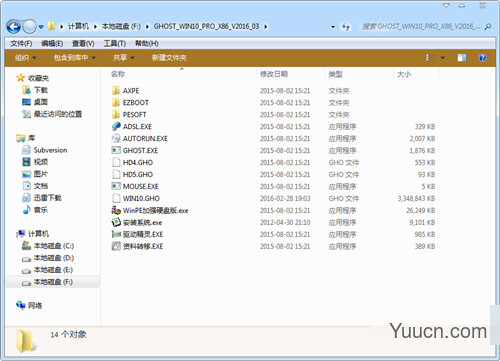Click the help question mark icon
The image size is (500, 361).
click(x=482, y=58)
